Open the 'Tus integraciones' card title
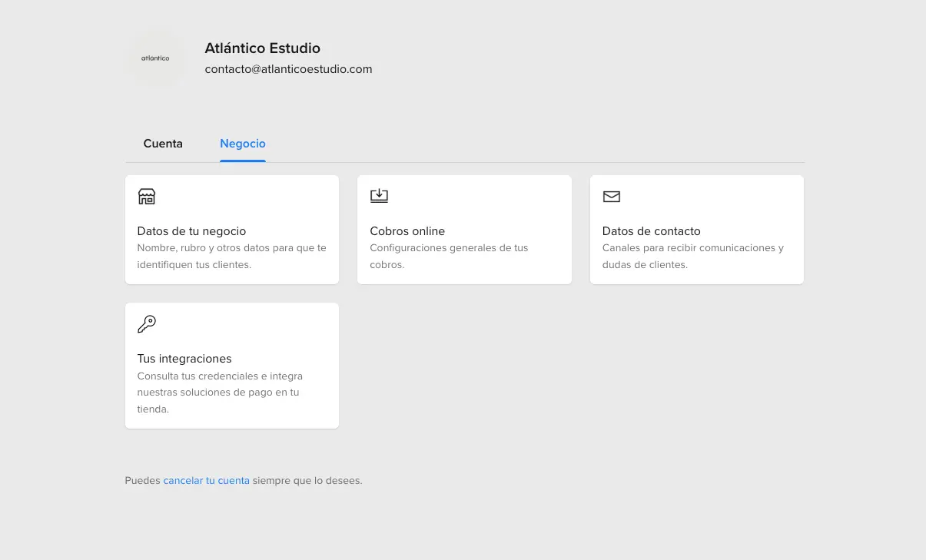 [x=184, y=359]
